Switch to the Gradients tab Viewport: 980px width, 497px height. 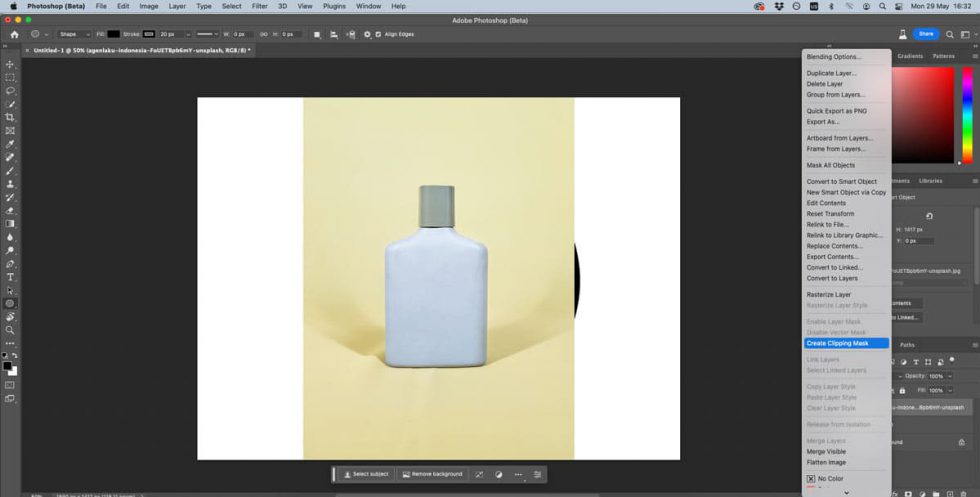[910, 56]
